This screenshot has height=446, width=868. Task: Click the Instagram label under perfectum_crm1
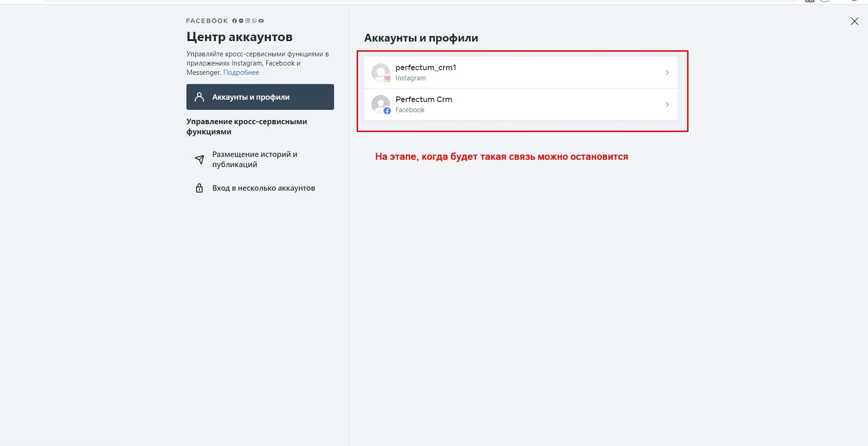pyautogui.click(x=411, y=78)
